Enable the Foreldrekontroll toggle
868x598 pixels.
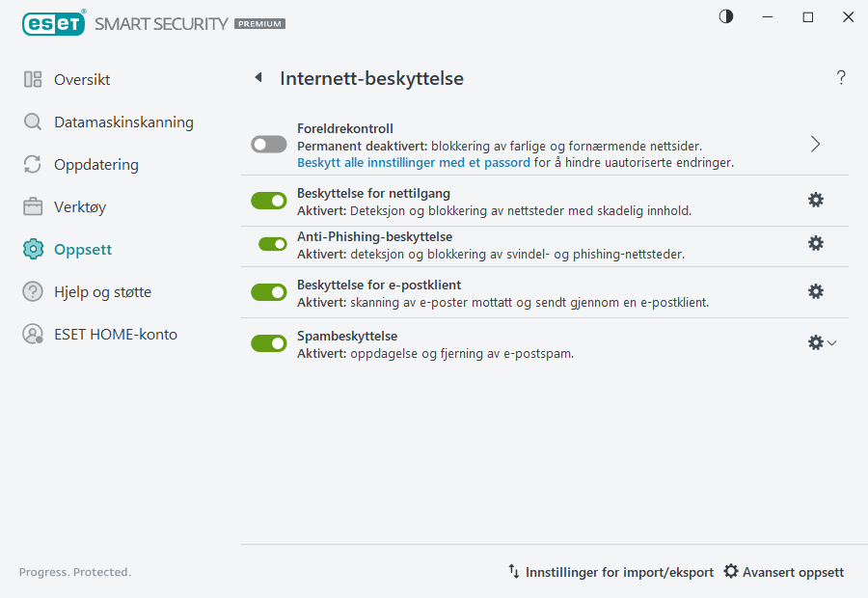268,144
